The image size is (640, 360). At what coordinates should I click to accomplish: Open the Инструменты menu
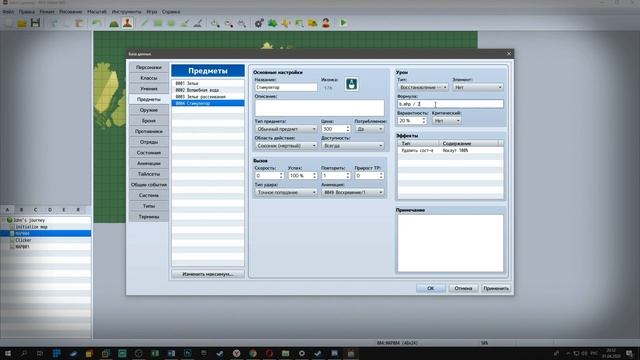(x=127, y=12)
